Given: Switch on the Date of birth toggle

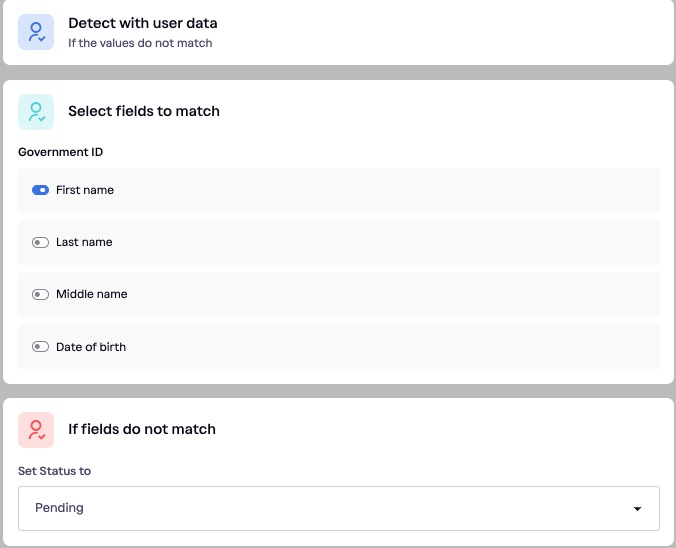Looking at the screenshot, I should (x=40, y=347).
